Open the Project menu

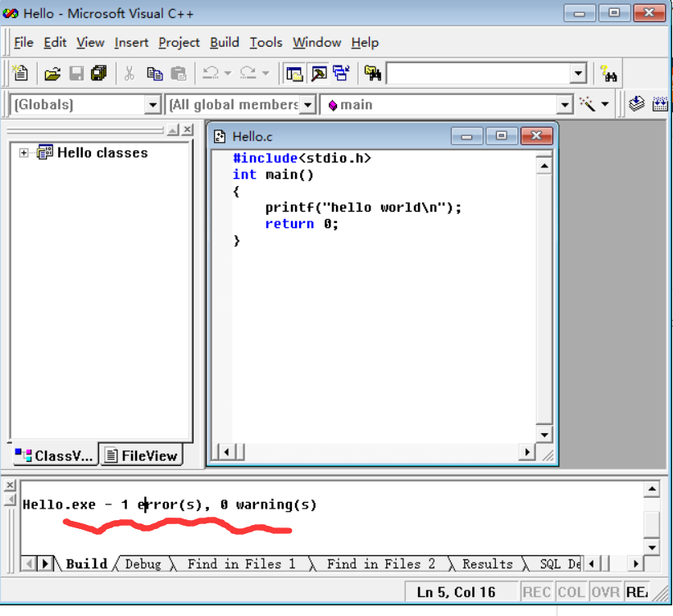(x=179, y=43)
